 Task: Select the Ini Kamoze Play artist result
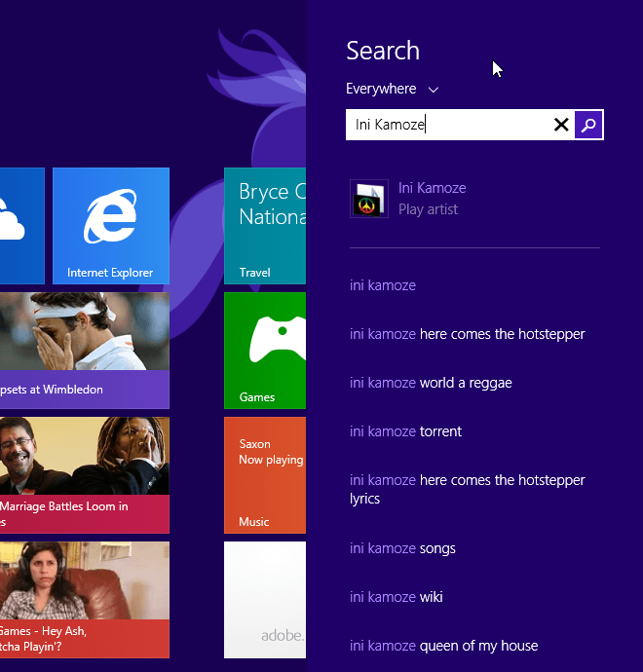[x=474, y=199]
